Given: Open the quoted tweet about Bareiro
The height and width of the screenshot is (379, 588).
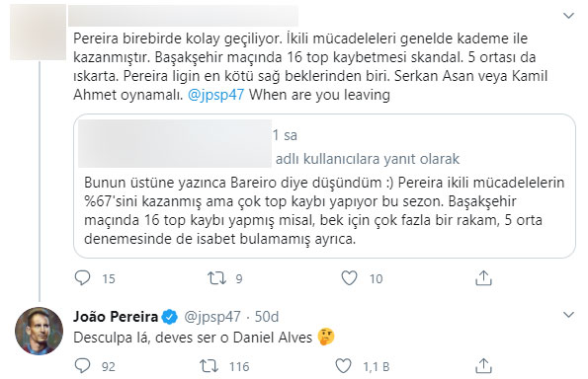Looking at the screenshot, I should point(324,186).
